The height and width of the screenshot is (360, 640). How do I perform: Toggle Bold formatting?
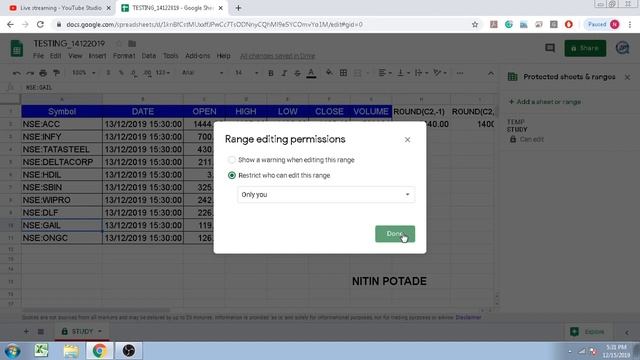(x=271, y=73)
